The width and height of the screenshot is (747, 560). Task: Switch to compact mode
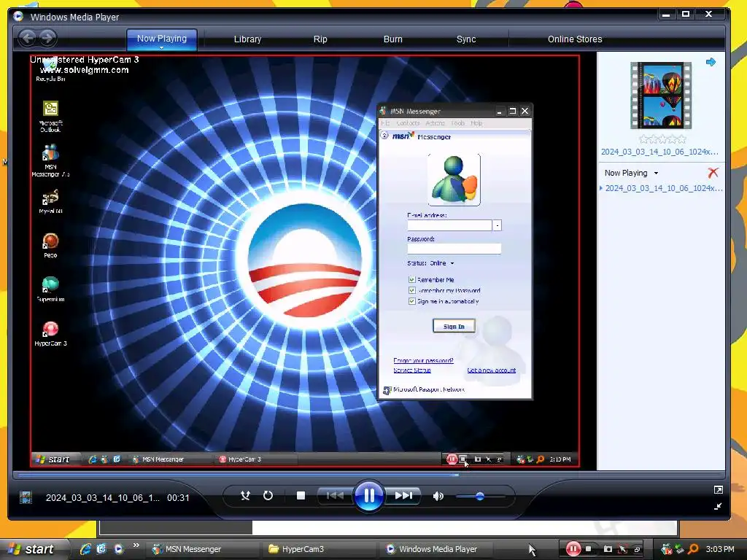click(719, 506)
